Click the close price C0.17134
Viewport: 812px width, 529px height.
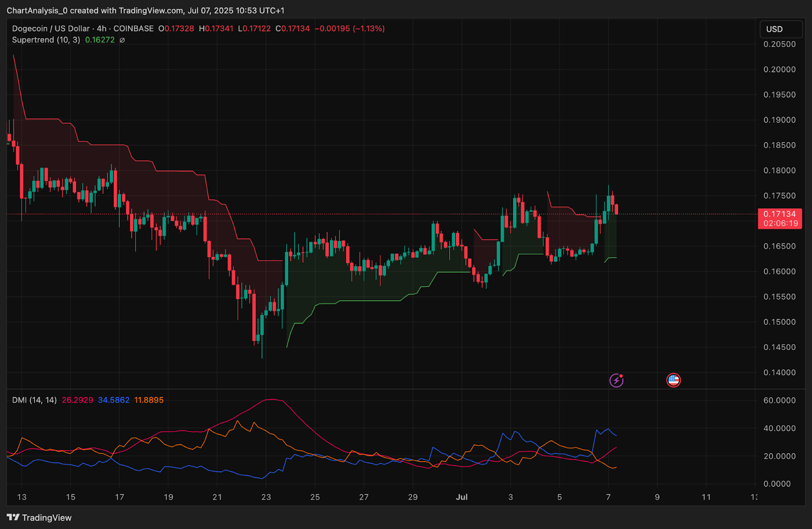pyautogui.click(x=293, y=28)
